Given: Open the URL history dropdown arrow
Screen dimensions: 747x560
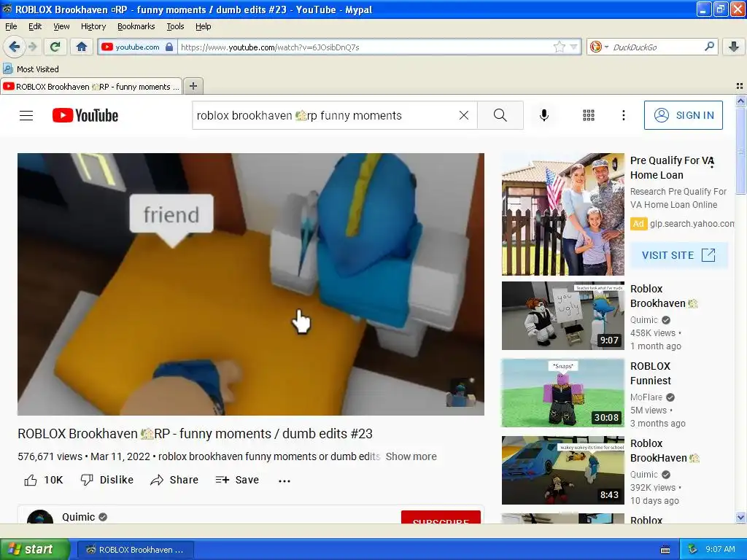Looking at the screenshot, I should pos(573,47).
